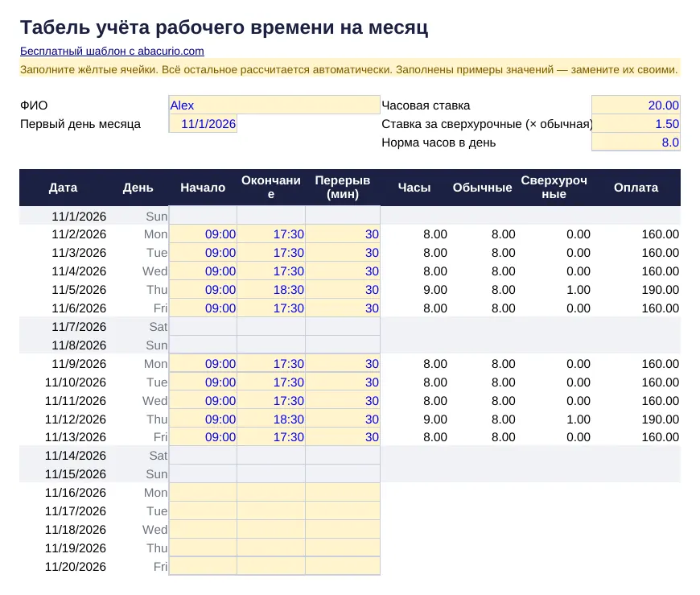Click the first day of month cell 11/1/2026

[x=203, y=124]
